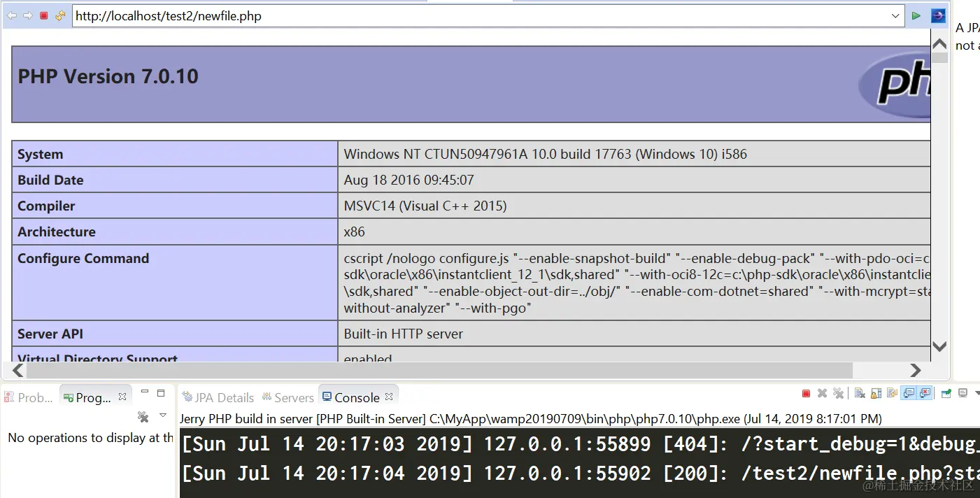The image size is (980, 498).
Task: Remove launch from console
Action: pyautogui.click(x=823, y=394)
